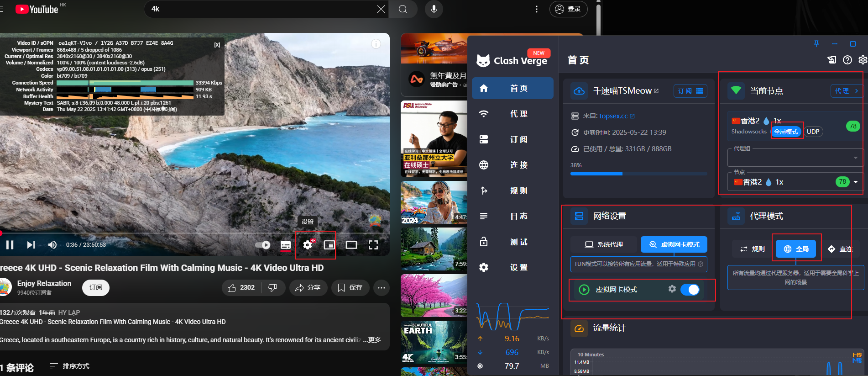Pin the Clash Verge window on top
The image size is (868, 376).
click(816, 44)
